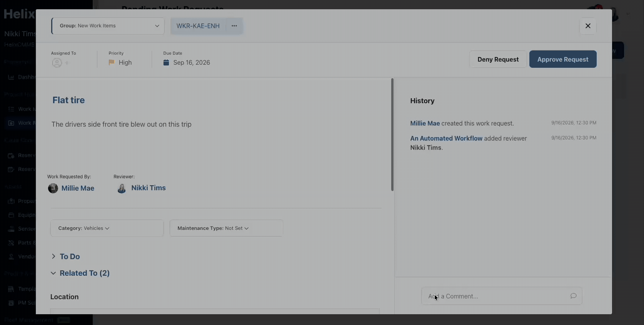Click the Deny Request button
The image size is (644, 325).
(x=498, y=59)
